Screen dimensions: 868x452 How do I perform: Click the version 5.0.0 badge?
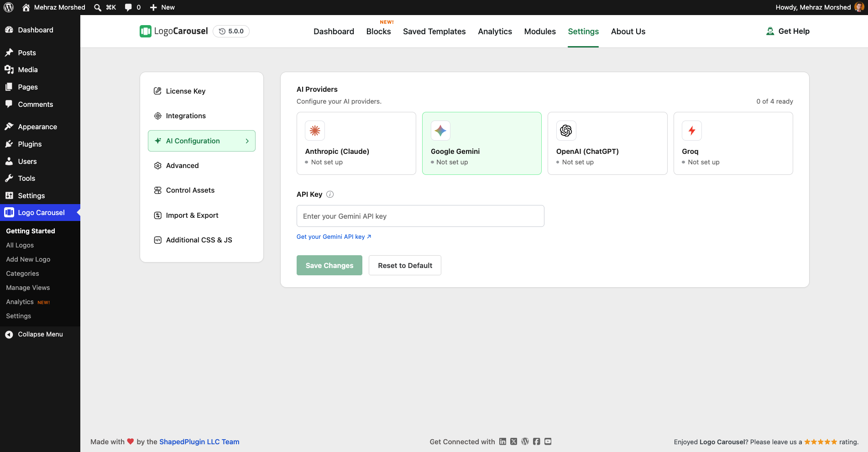pos(231,31)
